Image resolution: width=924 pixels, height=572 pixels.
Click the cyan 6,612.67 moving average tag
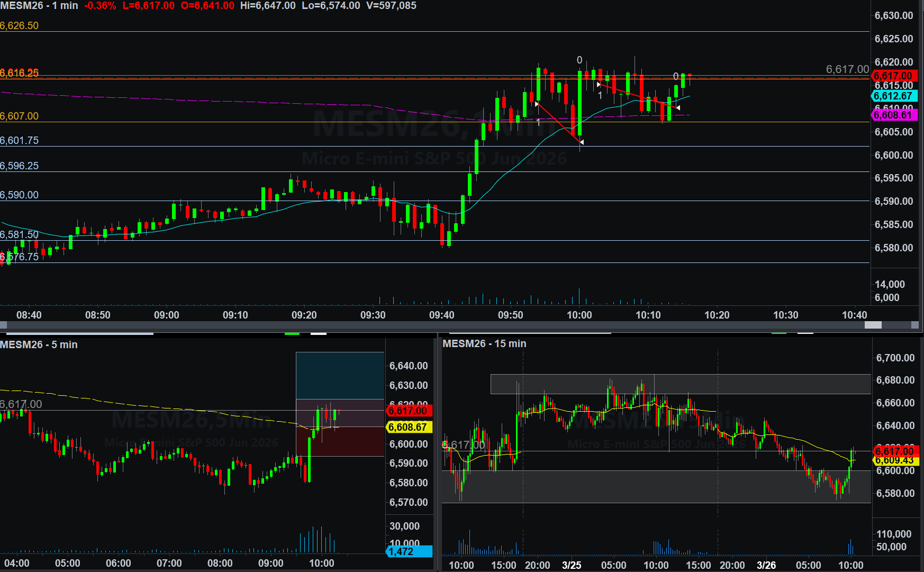click(x=893, y=96)
